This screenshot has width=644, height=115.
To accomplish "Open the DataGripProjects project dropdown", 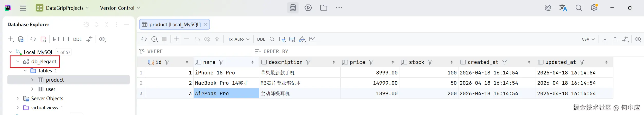I will pyautogui.click(x=62, y=8).
